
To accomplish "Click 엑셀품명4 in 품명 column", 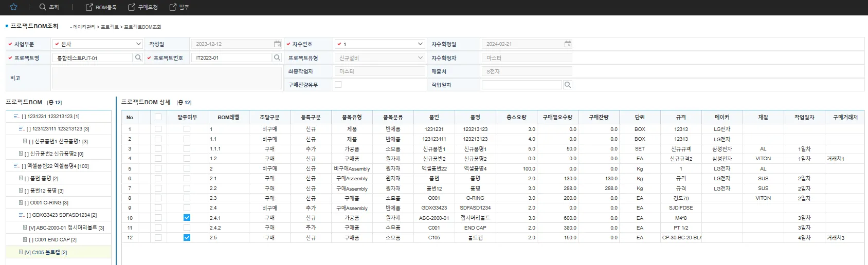I will (475, 168).
